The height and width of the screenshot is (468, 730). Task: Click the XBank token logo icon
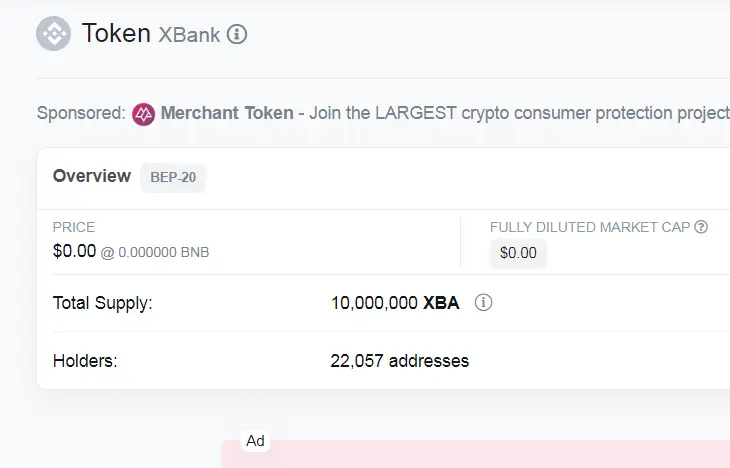[x=54, y=34]
